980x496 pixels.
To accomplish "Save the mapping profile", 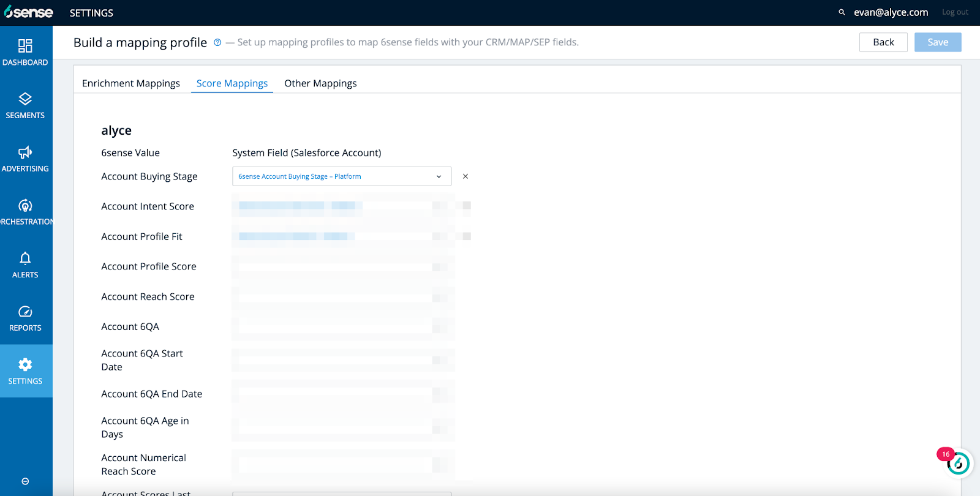I will (938, 42).
